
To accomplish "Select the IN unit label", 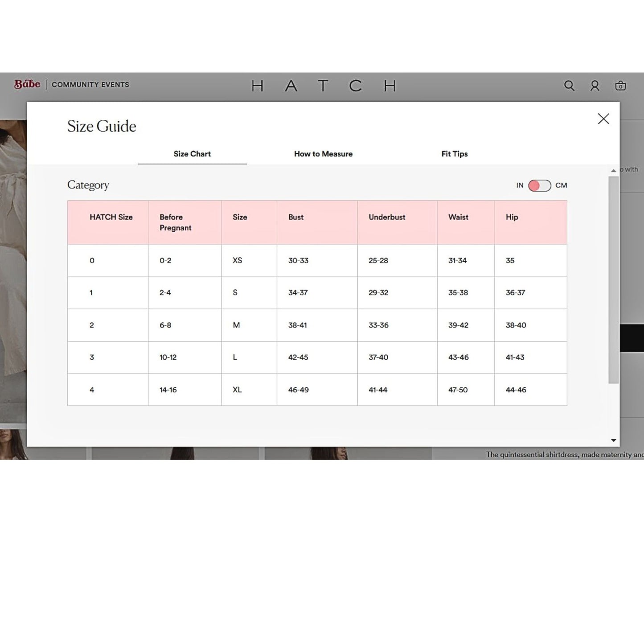I will (x=520, y=185).
